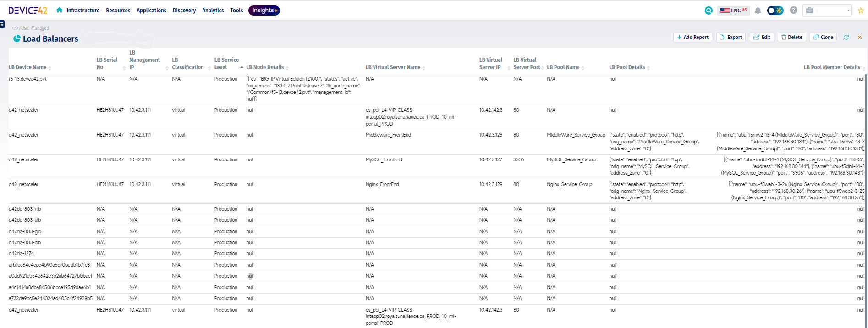Toggle LB Service Level sort arrow
The width and height of the screenshot is (868, 328).
(x=242, y=67)
